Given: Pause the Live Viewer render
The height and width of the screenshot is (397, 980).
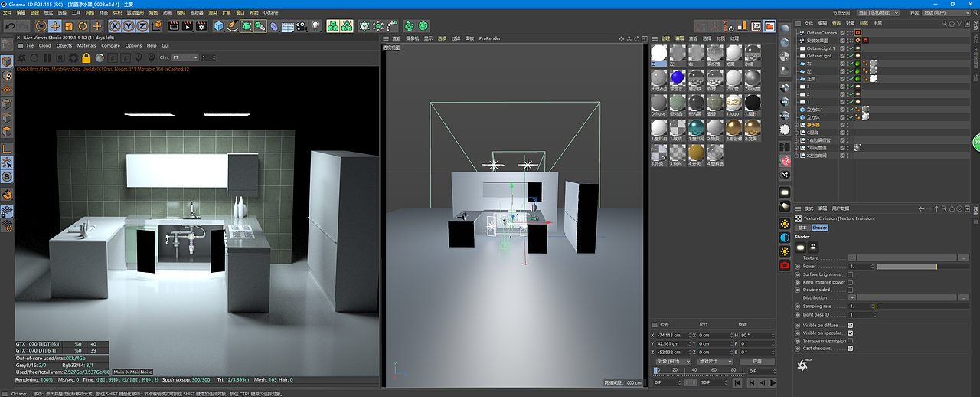Looking at the screenshot, I should 48,57.
